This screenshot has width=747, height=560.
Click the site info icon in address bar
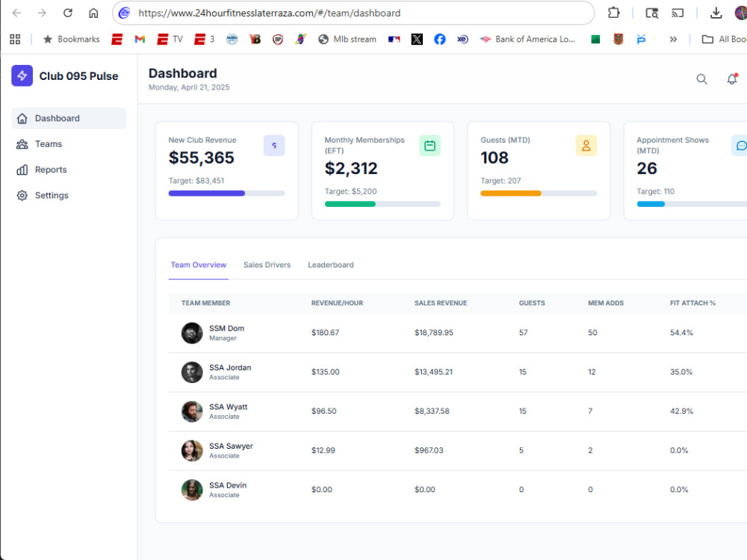tap(124, 13)
